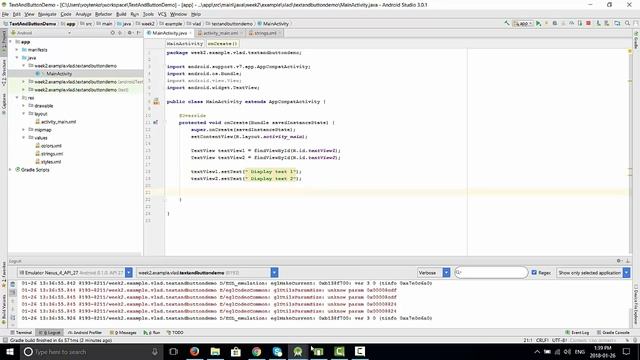Open the Gradle Console
Screen dimensions: 640x360
coord(613,333)
